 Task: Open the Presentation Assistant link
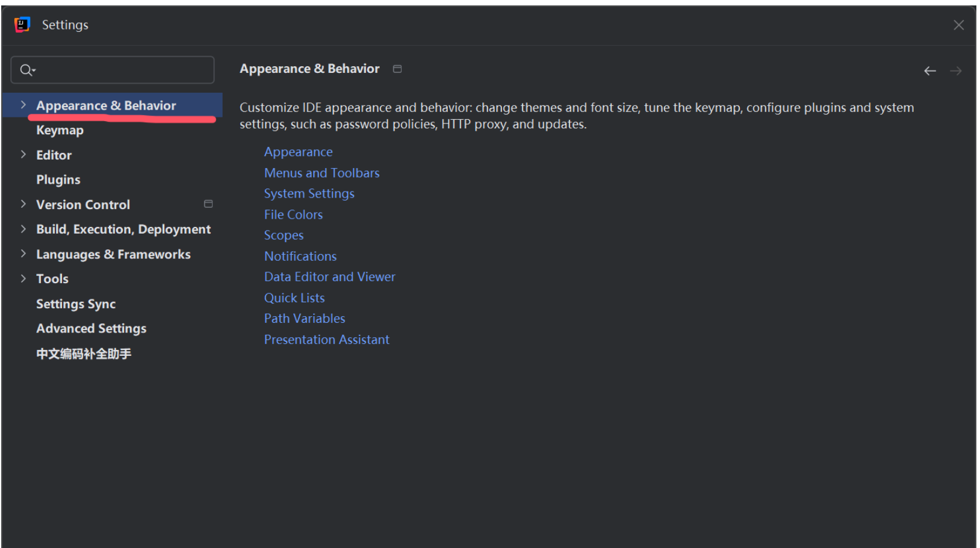pyautogui.click(x=327, y=340)
